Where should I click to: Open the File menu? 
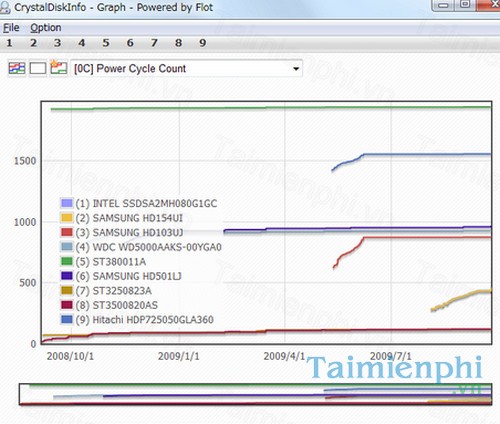(x=11, y=28)
